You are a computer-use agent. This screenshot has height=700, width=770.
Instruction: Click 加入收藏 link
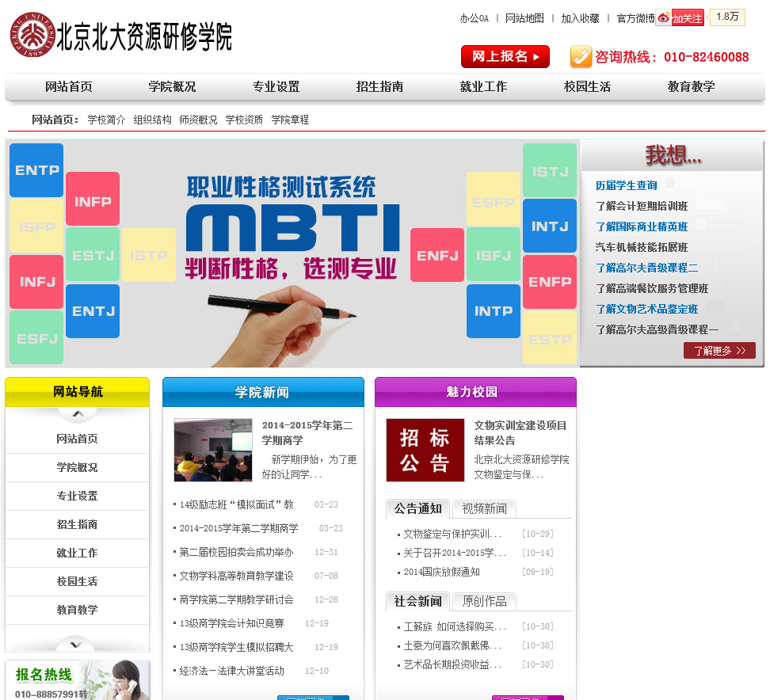coord(580,19)
